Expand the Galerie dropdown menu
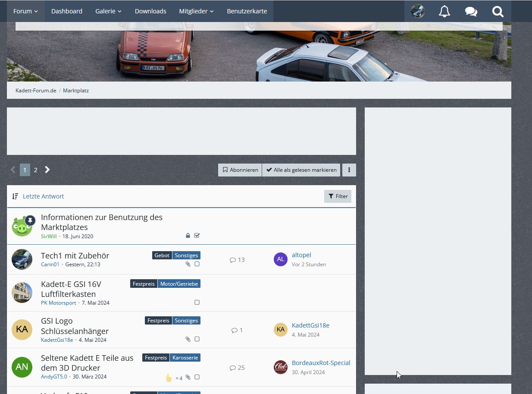This screenshot has height=394, width=532. tap(108, 11)
